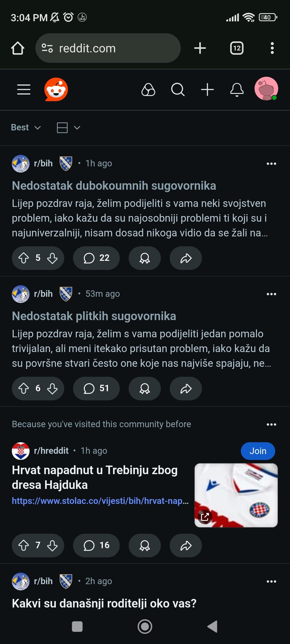Expand the Best sort dropdown
The image size is (290, 644).
click(x=26, y=127)
